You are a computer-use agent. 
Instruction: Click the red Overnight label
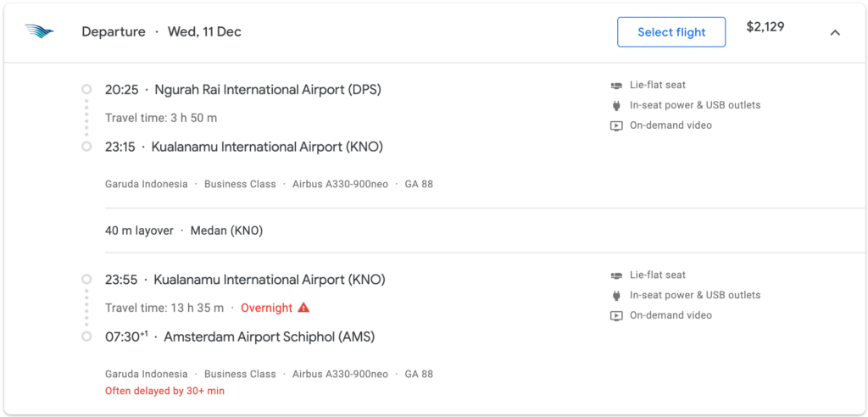pos(266,308)
